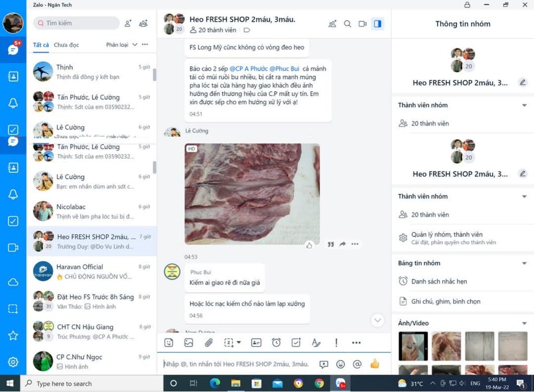Open first thumbnail in Ảnh/Video row

[413, 346]
